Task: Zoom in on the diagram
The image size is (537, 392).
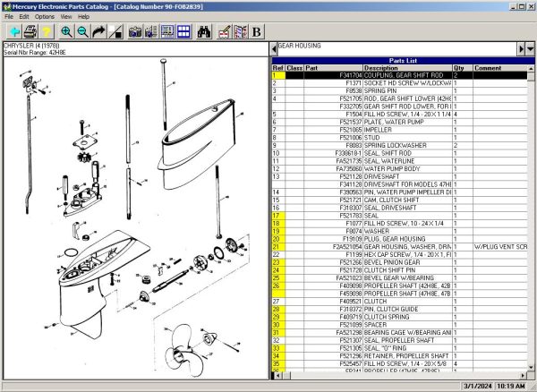Action: click(x=66, y=32)
